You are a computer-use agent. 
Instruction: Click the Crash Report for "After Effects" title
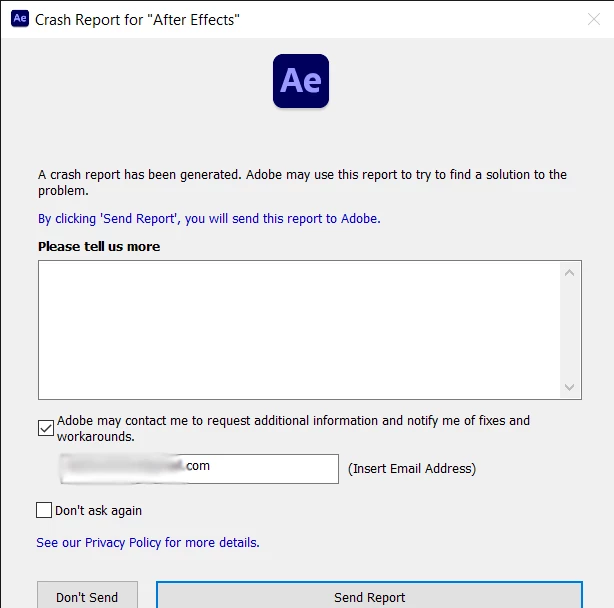(137, 20)
